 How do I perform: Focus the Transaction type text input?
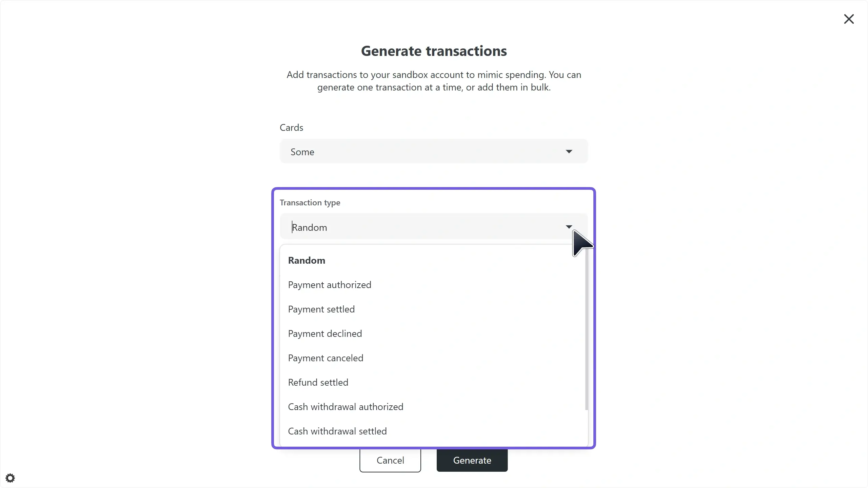coord(420,227)
